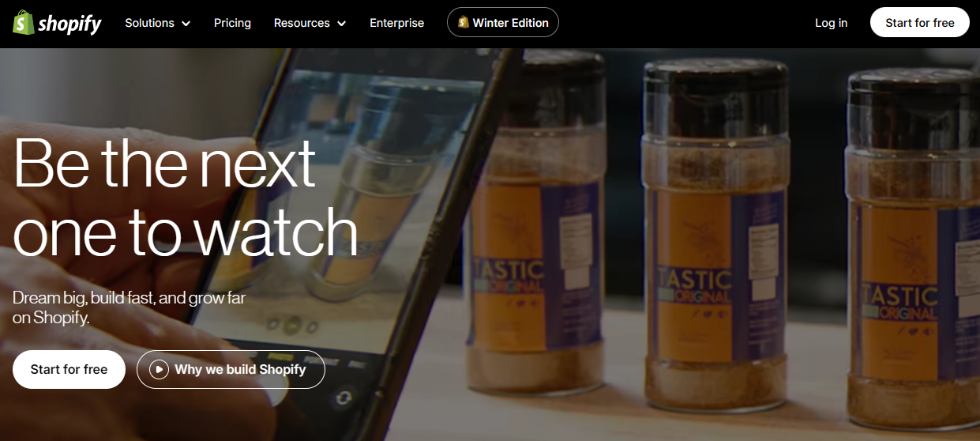Open the Resources menu
The width and height of the screenshot is (980, 441).
[x=302, y=23]
